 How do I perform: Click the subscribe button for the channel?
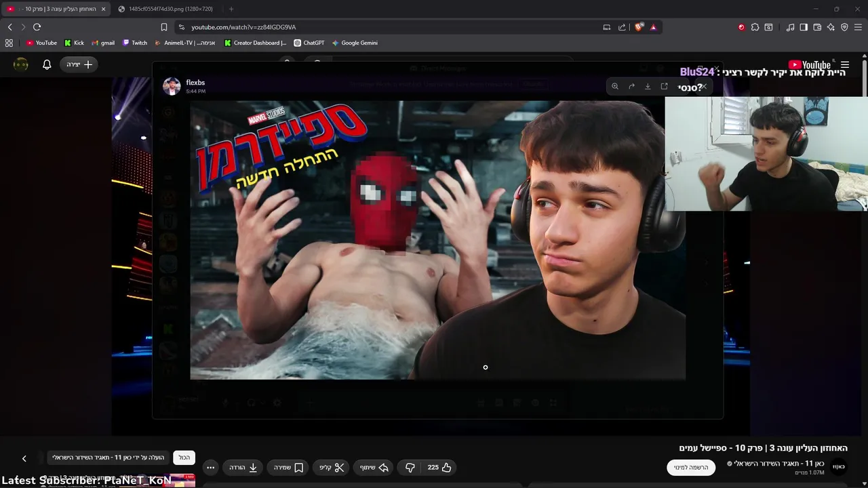coord(691,468)
